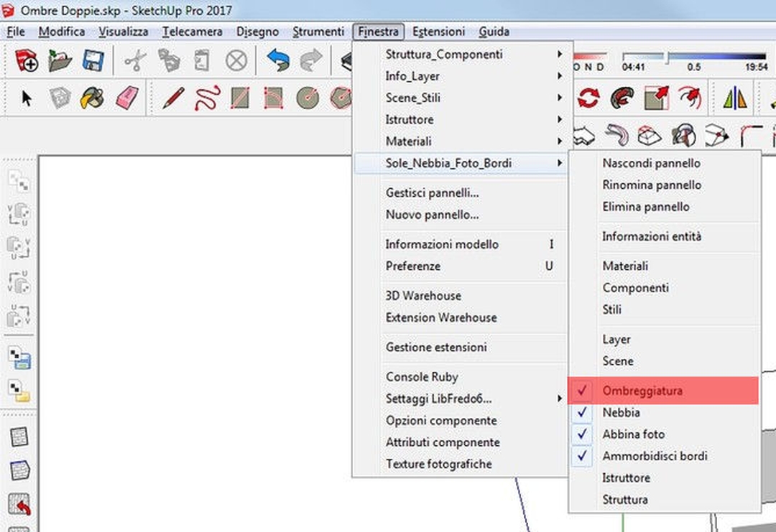This screenshot has height=532, width=776.
Task: Enable Stili in the panel submenu
Action: [663, 309]
